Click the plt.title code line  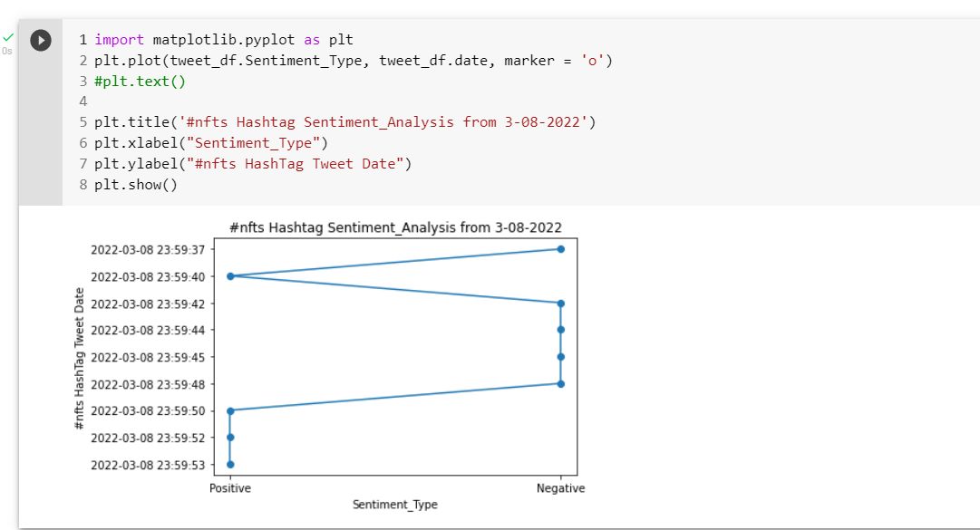click(x=345, y=122)
